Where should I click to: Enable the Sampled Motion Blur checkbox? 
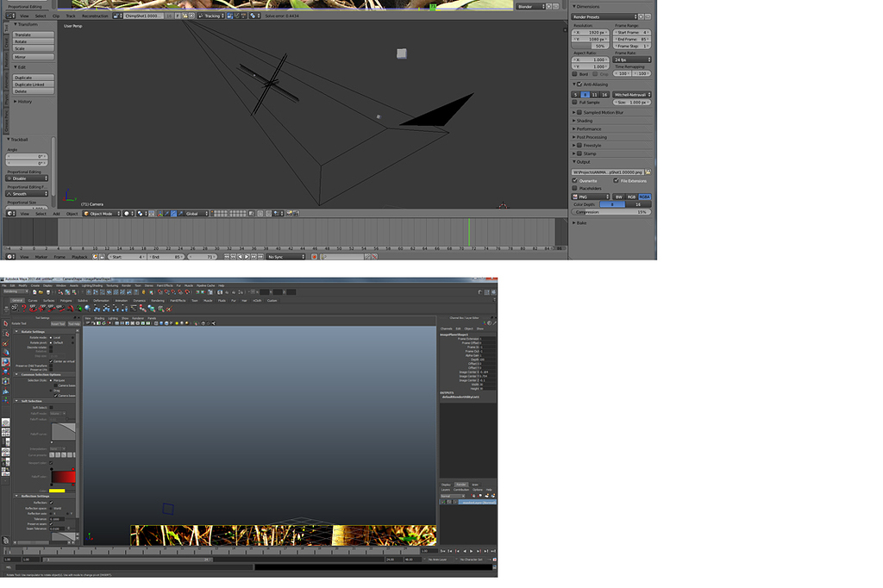(579, 113)
